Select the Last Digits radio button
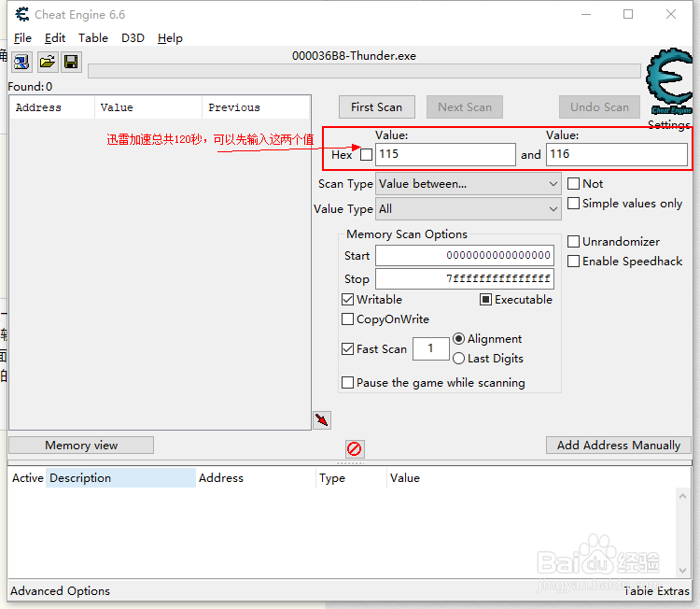The height and width of the screenshot is (609, 700). point(458,359)
